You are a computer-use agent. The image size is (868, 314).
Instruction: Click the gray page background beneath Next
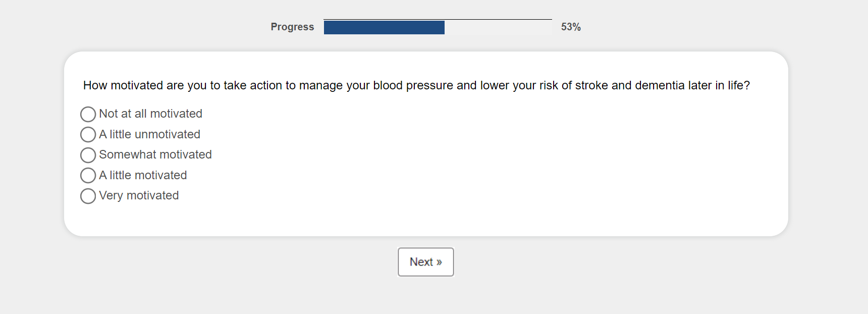tap(426, 298)
